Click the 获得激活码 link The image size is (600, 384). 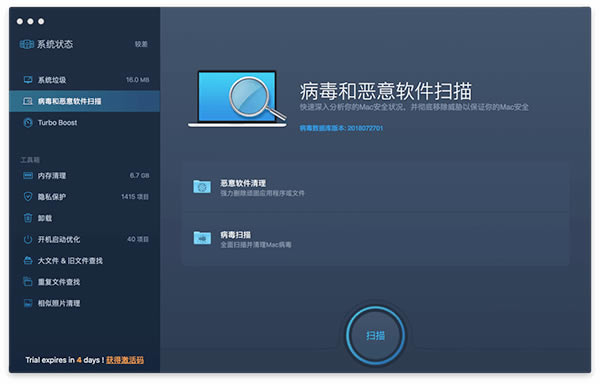tap(125, 360)
